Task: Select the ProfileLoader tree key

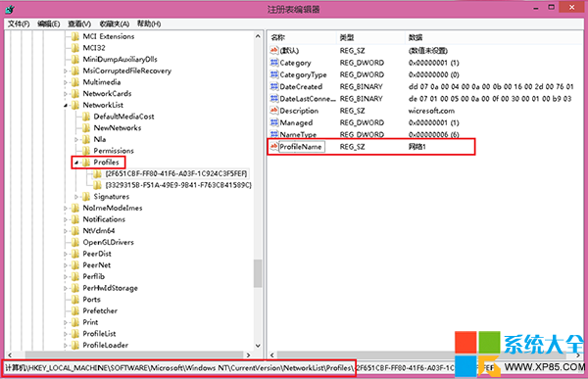Action: click(106, 345)
